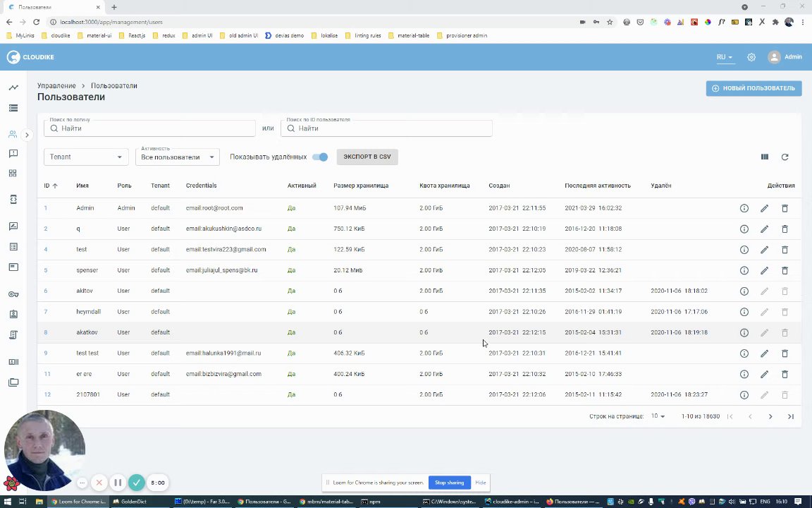This screenshot has width=812, height=508.
Task: Sort by Удалён column header
Action: [x=660, y=186]
